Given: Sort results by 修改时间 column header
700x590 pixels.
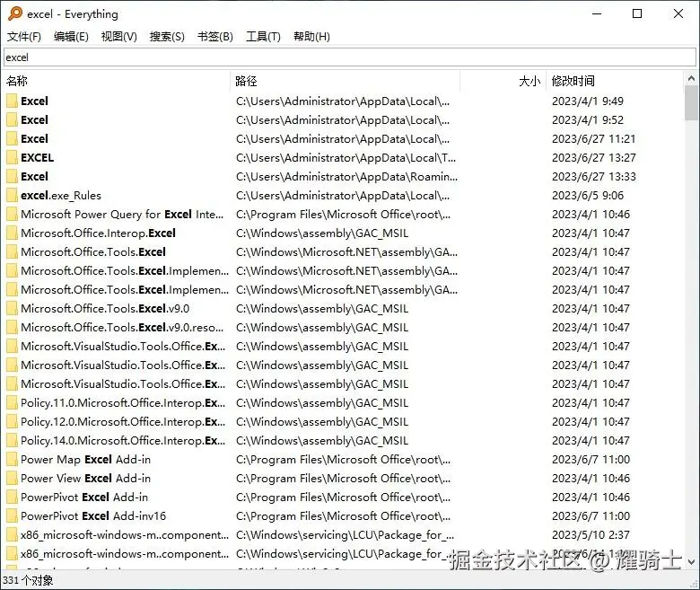Looking at the screenshot, I should point(614,82).
